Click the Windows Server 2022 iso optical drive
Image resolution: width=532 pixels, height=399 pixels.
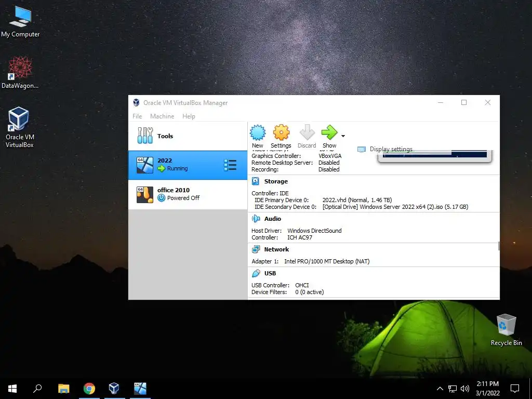coord(395,207)
